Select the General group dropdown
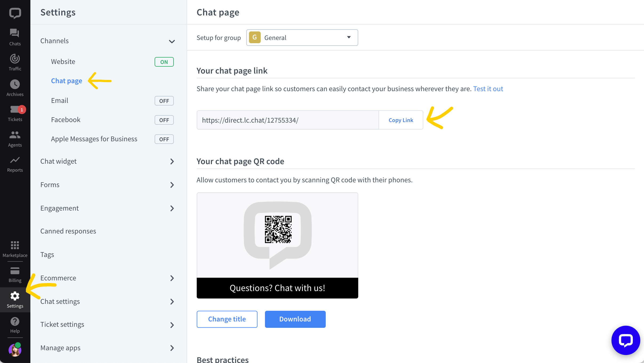 (x=303, y=38)
